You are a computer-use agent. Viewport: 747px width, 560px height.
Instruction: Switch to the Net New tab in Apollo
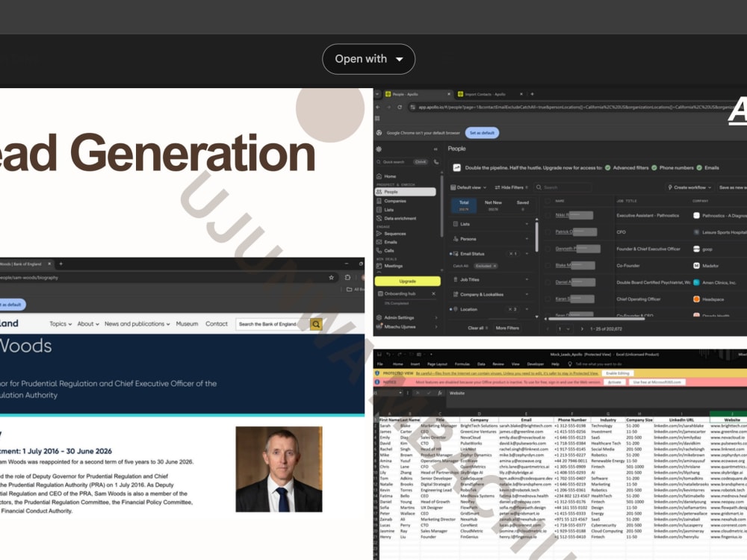coord(493,205)
